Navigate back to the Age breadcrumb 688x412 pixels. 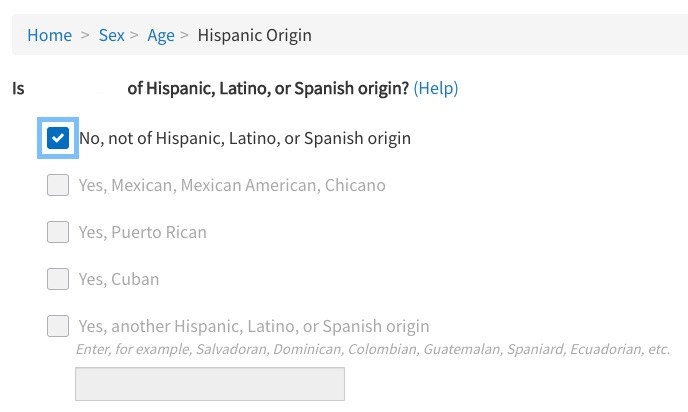161,36
